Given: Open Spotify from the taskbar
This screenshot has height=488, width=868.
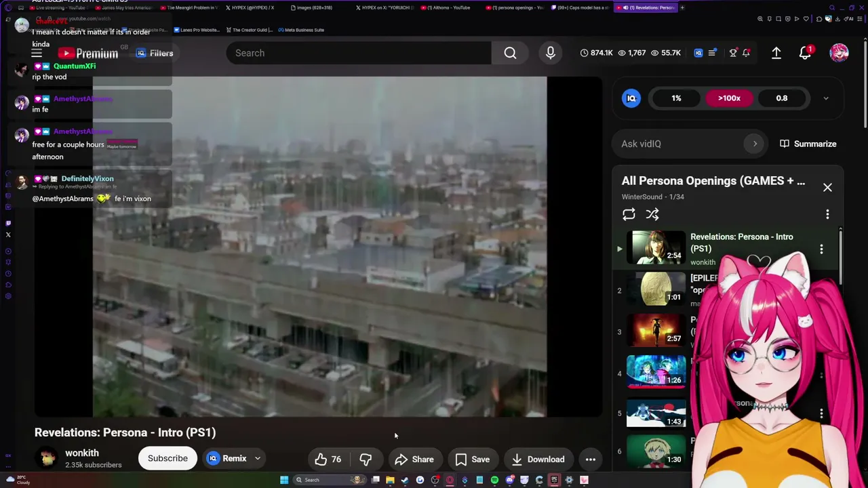Looking at the screenshot, I should pos(494,480).
